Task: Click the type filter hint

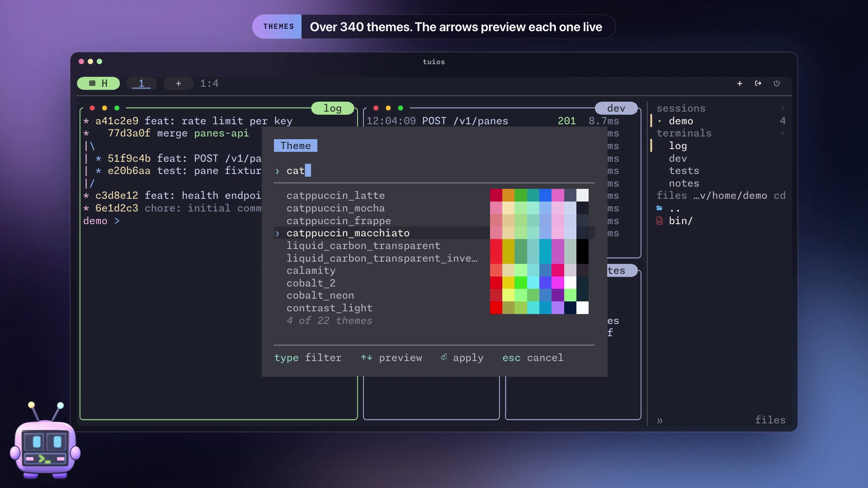Action: pos(308,358)
